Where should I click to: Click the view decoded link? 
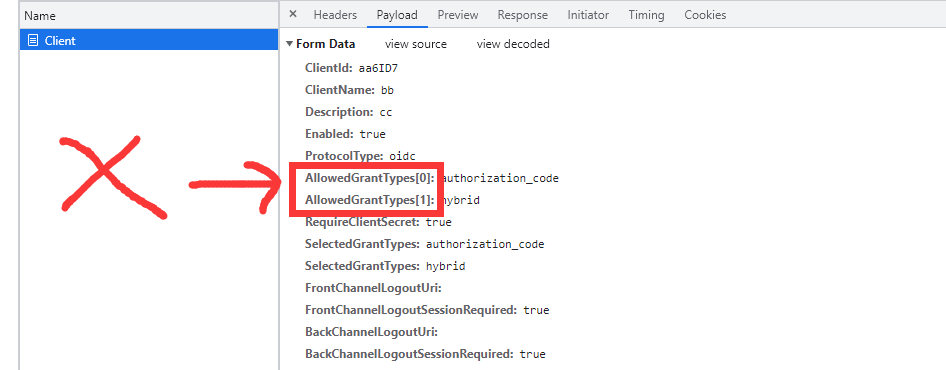(513, 44)
